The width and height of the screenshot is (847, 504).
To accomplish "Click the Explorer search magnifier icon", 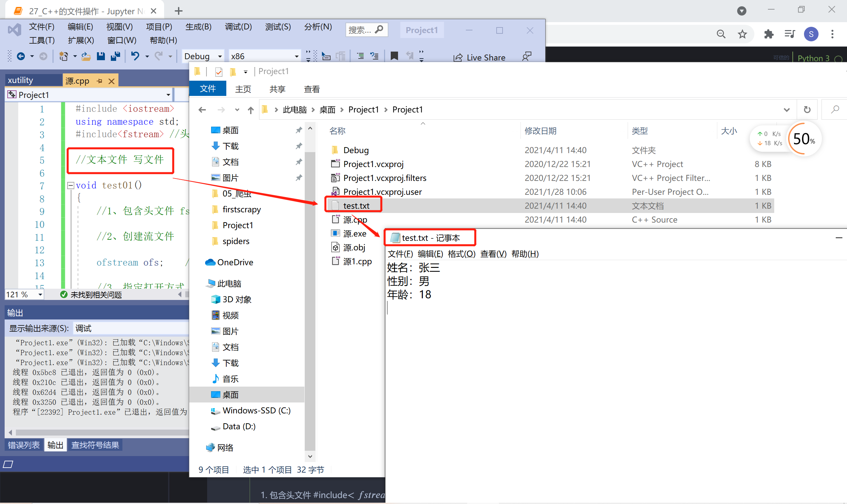I will pyautogui.click(x=835, y=109).
